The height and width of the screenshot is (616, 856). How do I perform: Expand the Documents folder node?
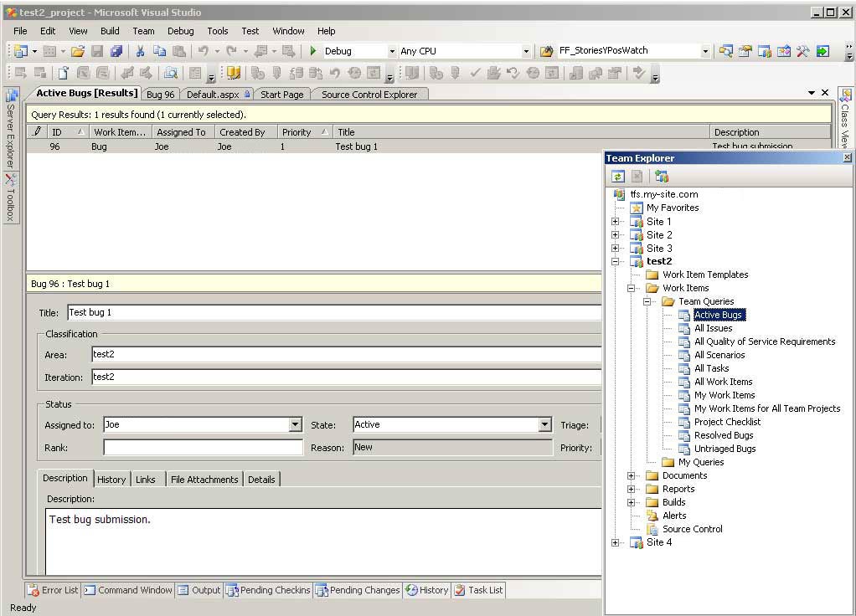coord(631,475)
